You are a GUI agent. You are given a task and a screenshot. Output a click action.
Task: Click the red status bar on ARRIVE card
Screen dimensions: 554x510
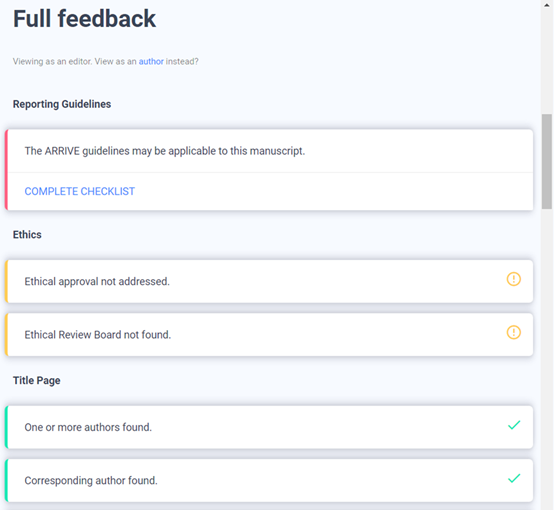click(x=6, y=170)
